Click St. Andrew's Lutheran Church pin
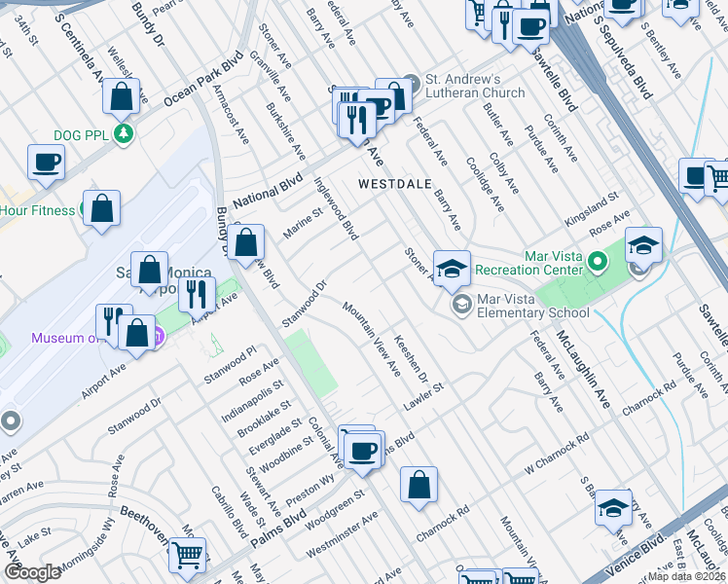The width and height of the screenshot is (728, 584). click(411, 84)
